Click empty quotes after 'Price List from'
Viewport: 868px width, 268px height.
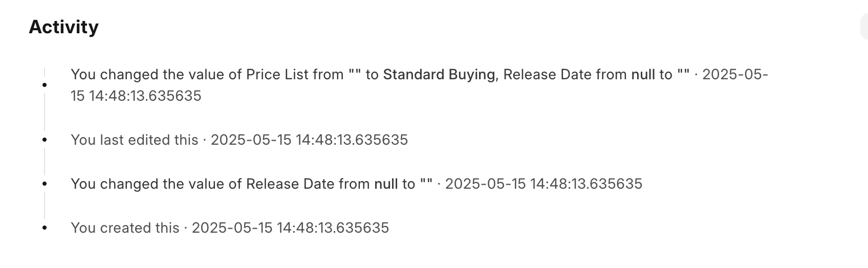tap(354, 75)
